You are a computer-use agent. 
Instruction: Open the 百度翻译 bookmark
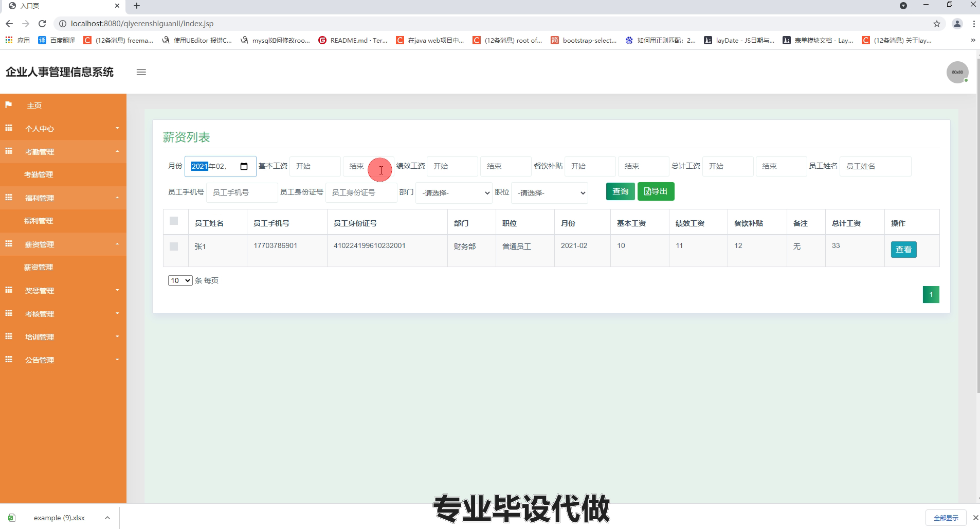[x=57, y=40]
